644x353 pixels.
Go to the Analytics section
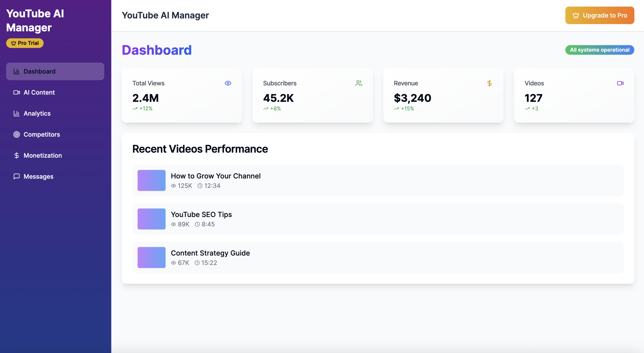pos(55,113)
